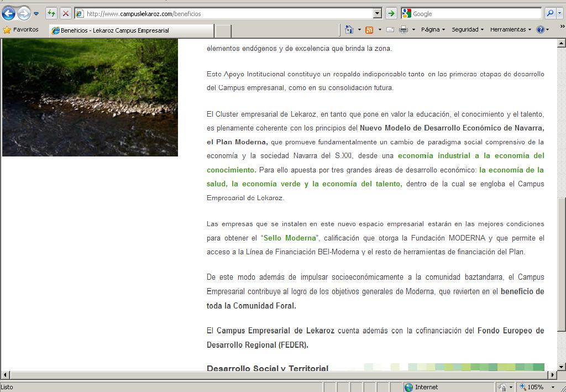Click the vertical scrollbar up arrow
The width and height of the screenshot is (566, 392).
point(562,43)
